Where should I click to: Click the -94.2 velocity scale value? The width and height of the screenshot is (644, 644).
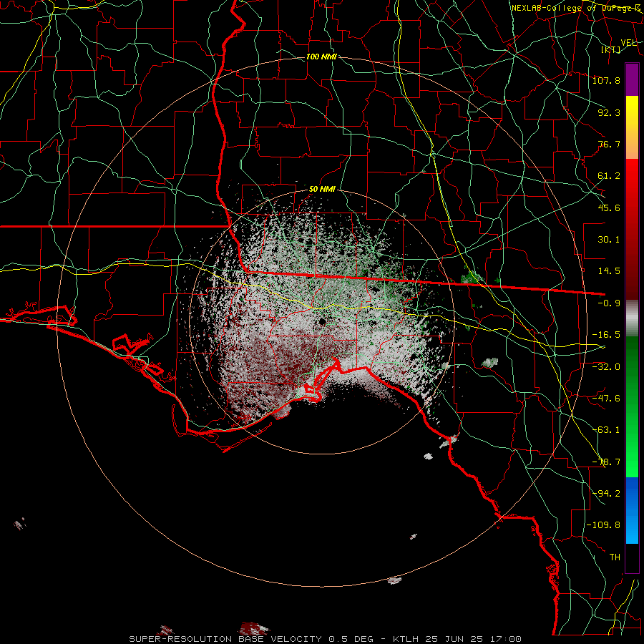pos(606,494)
